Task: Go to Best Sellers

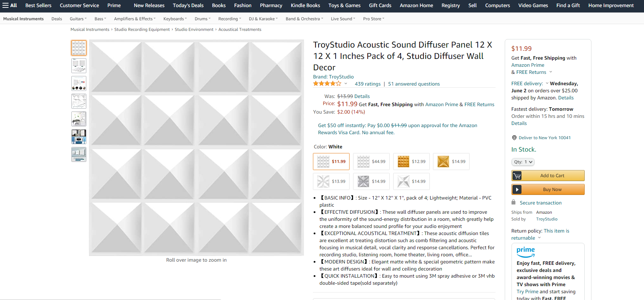Action: [38, 5]
